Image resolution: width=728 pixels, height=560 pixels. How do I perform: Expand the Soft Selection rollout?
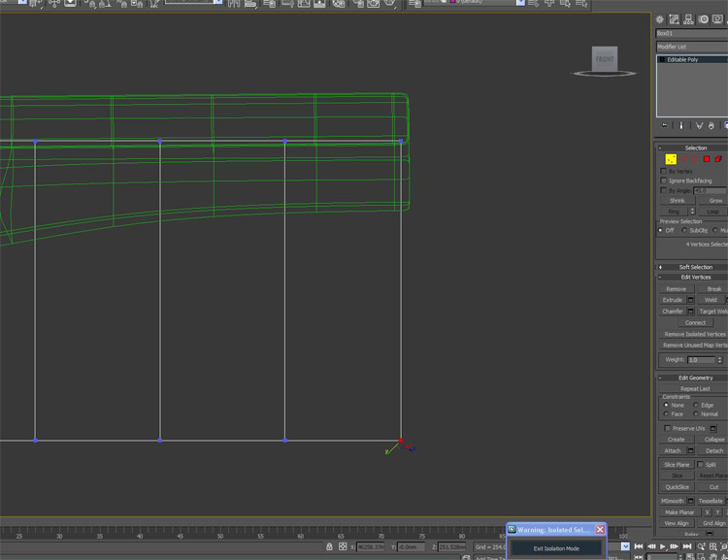pos(695,267)
